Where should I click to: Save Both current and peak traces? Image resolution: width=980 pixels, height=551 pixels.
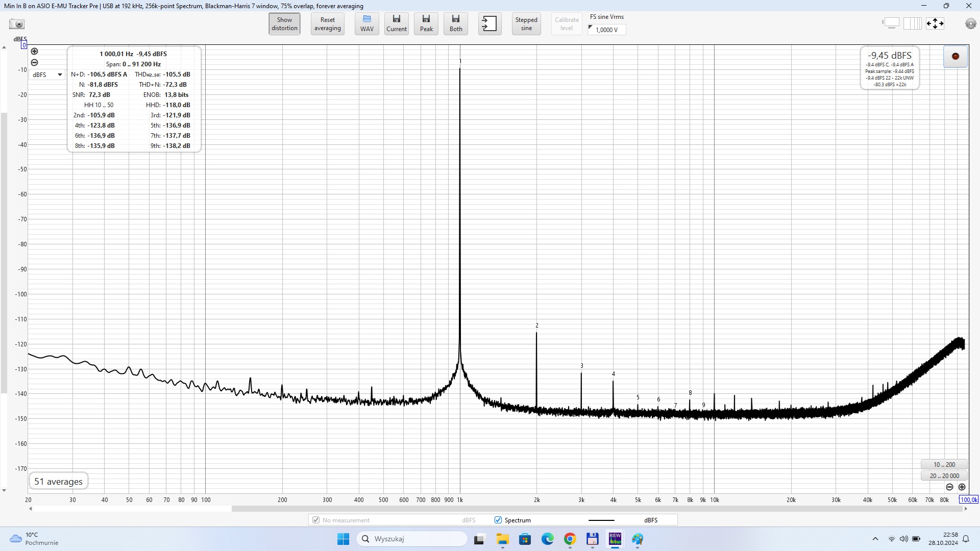pyautogui.click(x=456, y=24)
